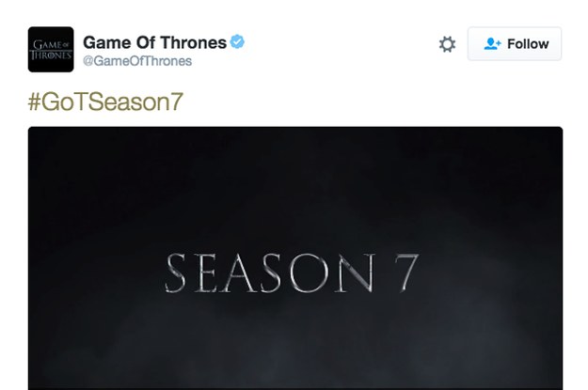This screenshot has width=588, height=390.
Task: Click the hash symbol of the GoTSeason7 tag
Action: pos(34,101)
